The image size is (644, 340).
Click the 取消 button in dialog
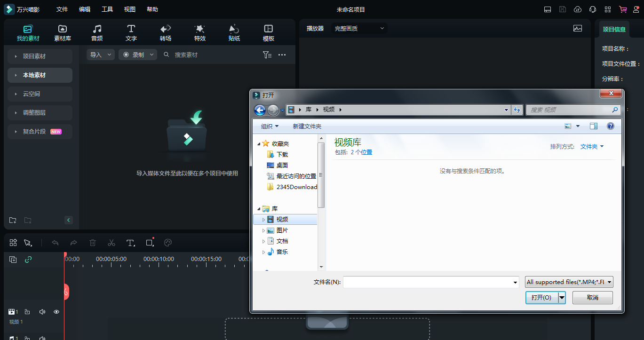pyautogui.click(x=592, y=298)
